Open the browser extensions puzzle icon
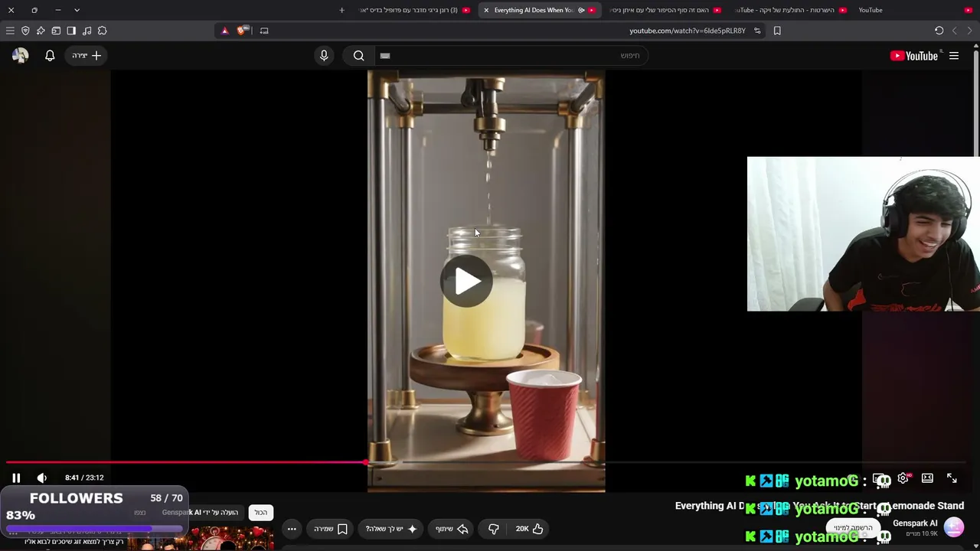The width and height of the screenshot is (980, 551). point(102,31)
